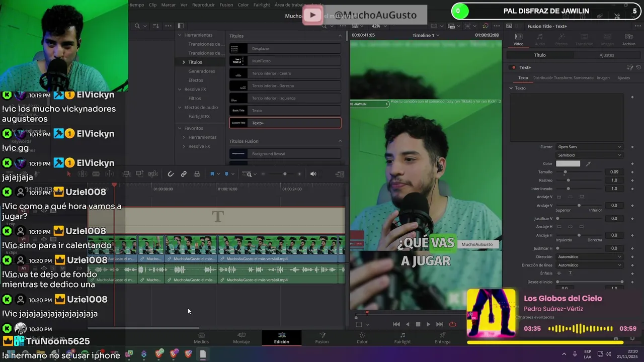Screen dimensions: 644x362
Task: Add a blue marker on the timeline toolbar
Action: [x=226, y=174]
